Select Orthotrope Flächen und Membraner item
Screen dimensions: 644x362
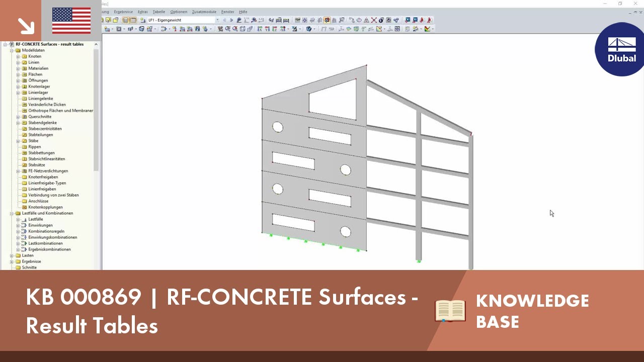(60, 111)
